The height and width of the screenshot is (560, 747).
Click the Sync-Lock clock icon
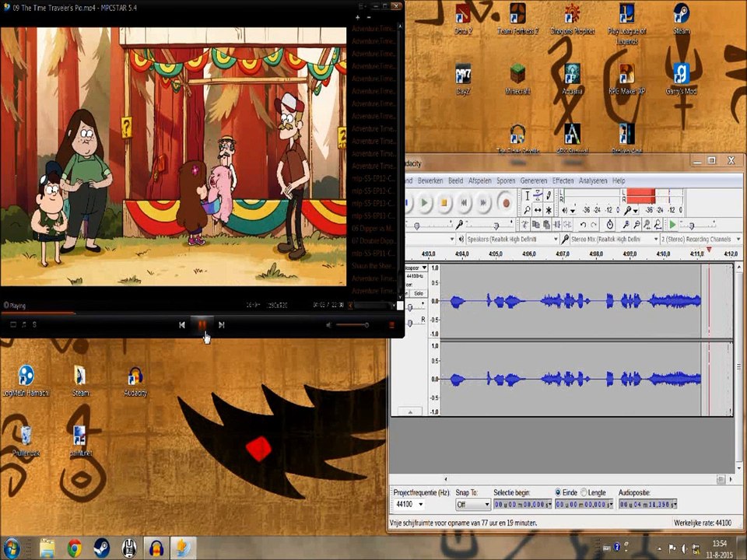click(x=610, y=224)
